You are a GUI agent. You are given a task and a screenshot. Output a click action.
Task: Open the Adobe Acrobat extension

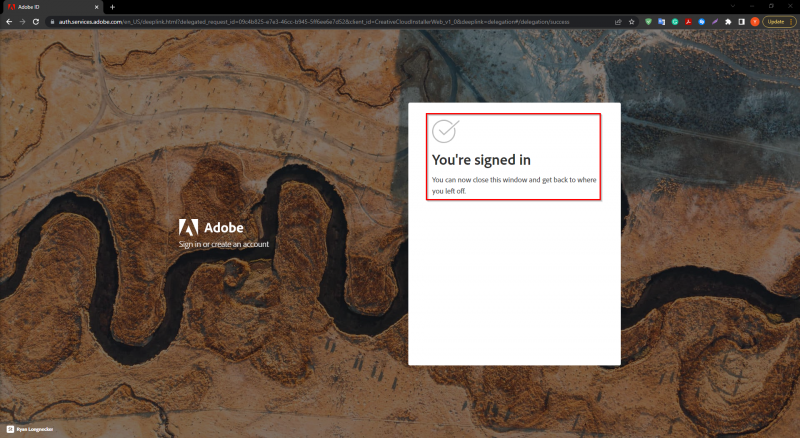[x=688, y=22]
